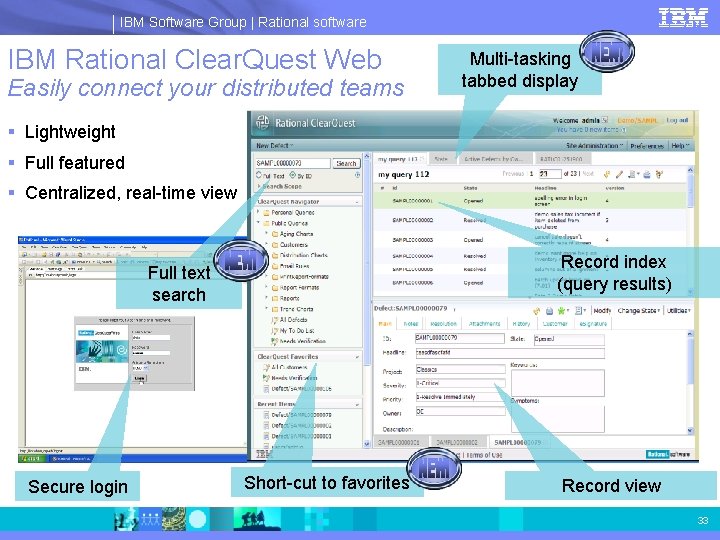The image size is (720, 540).
Task: Switch to Active Defects by Owner tab
Action: 494,159
